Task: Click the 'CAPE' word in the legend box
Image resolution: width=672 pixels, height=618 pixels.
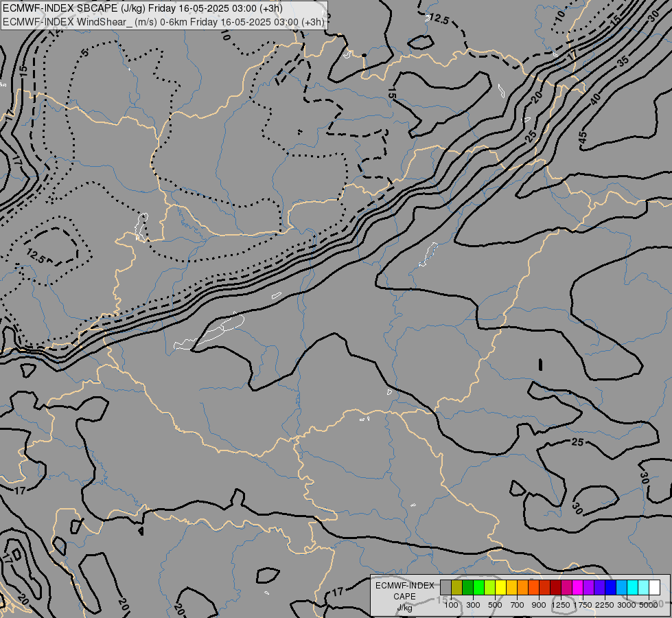Action: pos(404,597)
